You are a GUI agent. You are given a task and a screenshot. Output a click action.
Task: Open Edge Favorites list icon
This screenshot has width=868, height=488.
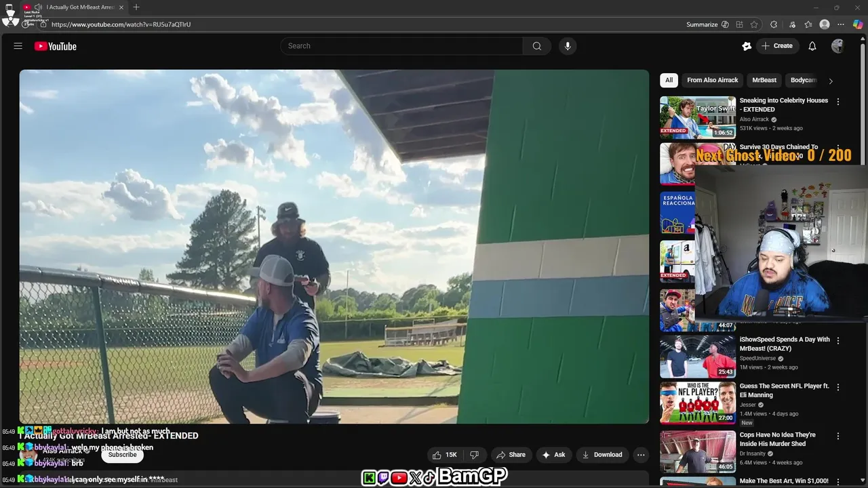tap(808, 24)
